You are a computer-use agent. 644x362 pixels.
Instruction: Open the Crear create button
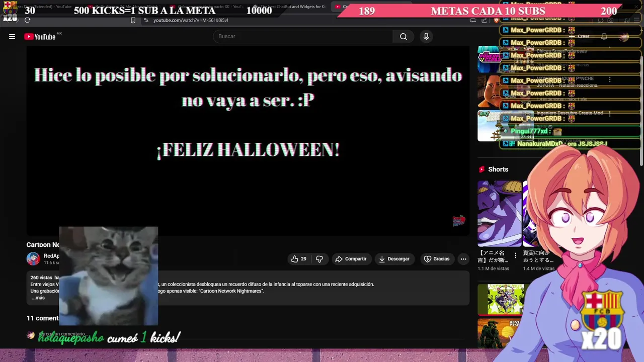(579, 36)
